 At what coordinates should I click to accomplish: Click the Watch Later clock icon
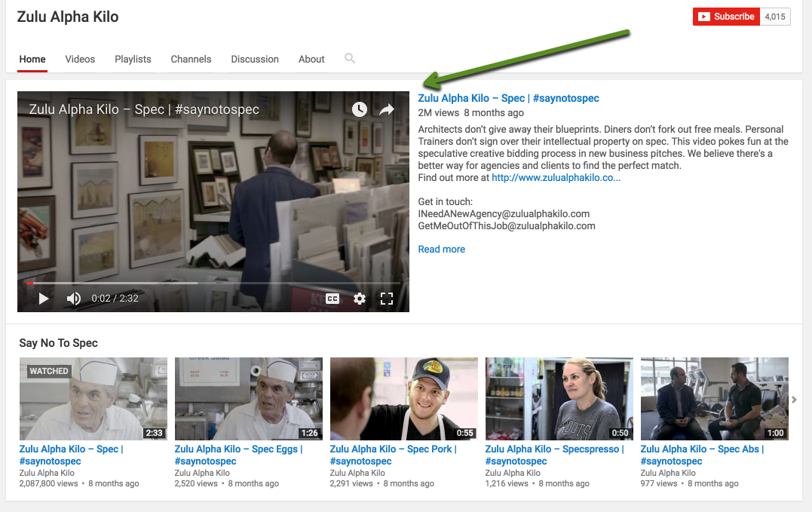click(360, 109)
